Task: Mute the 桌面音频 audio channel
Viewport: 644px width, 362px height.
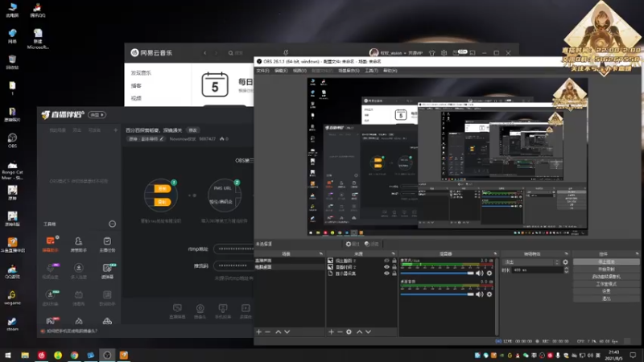Action: (x=479, y=294)
